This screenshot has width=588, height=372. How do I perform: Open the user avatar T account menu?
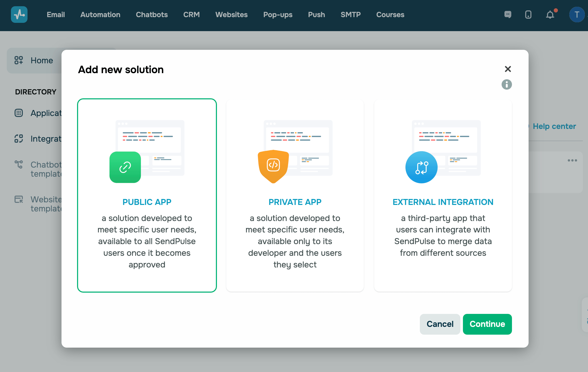(x=577, y=15)
